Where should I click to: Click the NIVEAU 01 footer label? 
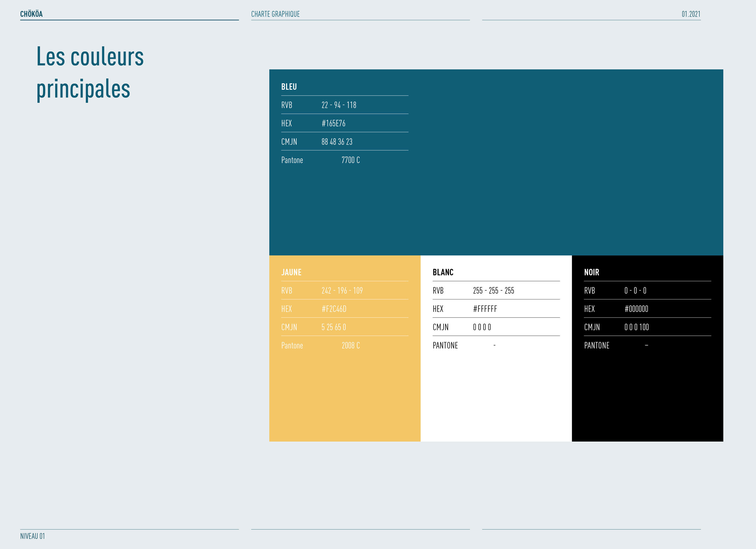(32, 536)
